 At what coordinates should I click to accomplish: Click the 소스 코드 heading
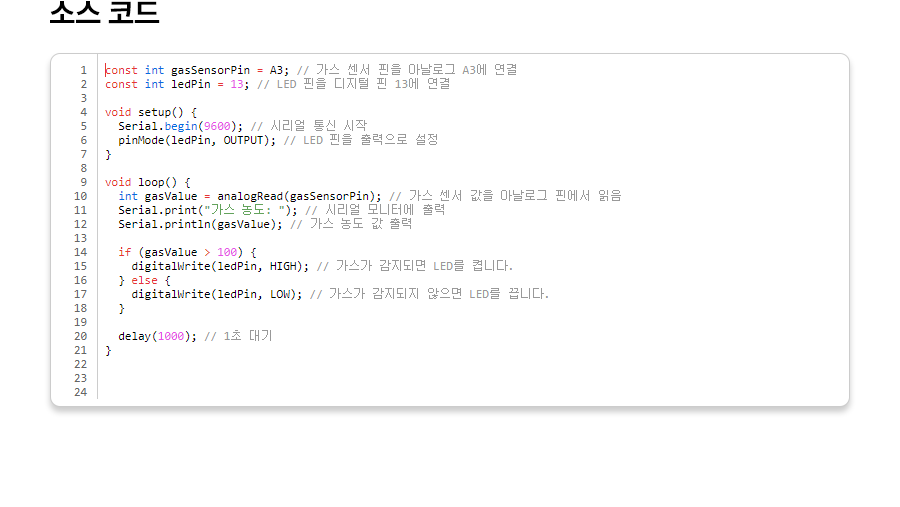pos(104,13)
